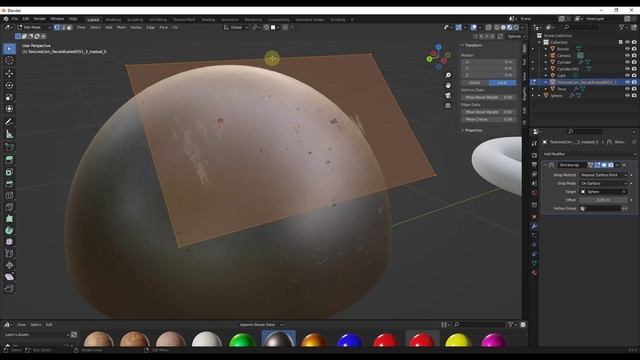Image resolution: width=640 pixels, height=360 pixels.
Task: Open the Add Modifier dropdown
Action: (589, 154)
